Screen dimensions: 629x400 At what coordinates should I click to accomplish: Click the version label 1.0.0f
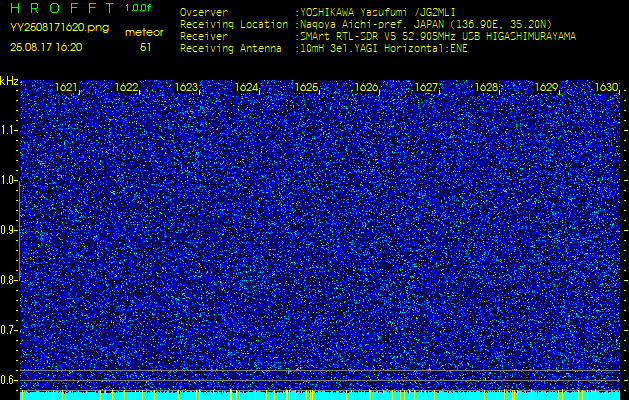(138, 8)
